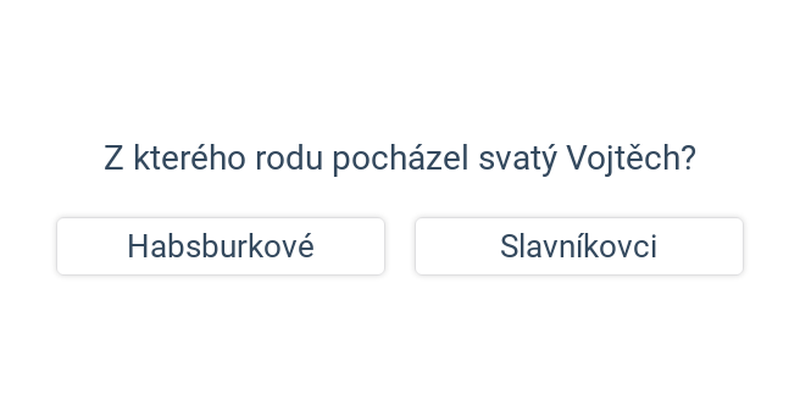This screenshot has height=400, width=800.
Task: Click the Slavníkovci label text
Action: click(x=579, y=246)
